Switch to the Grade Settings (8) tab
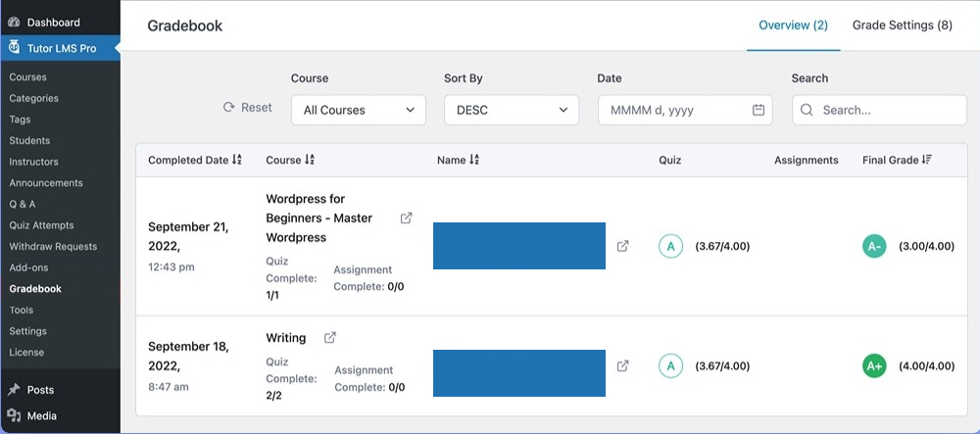The width and height of the screenshot is (980, 434). [903, 25]
